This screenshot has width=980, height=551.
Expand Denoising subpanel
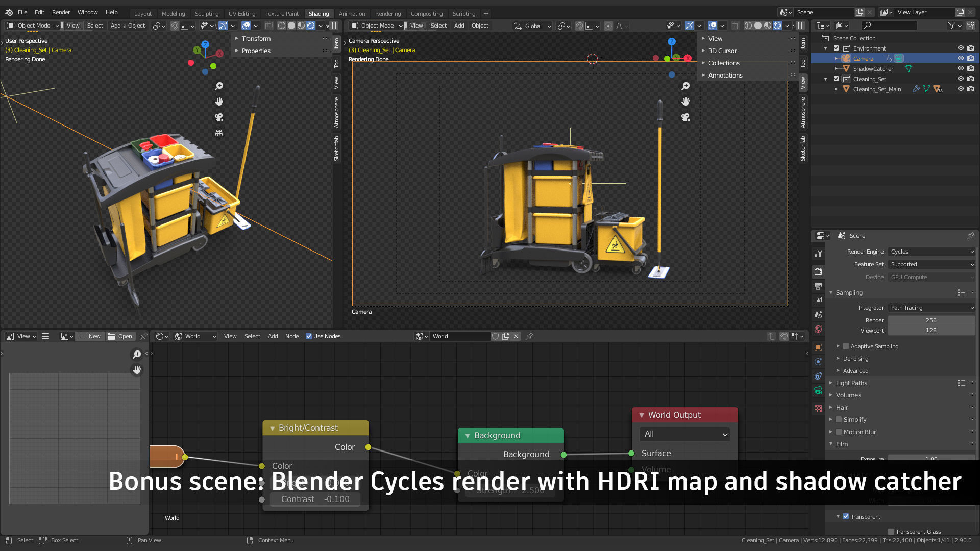tap(855, 359)
